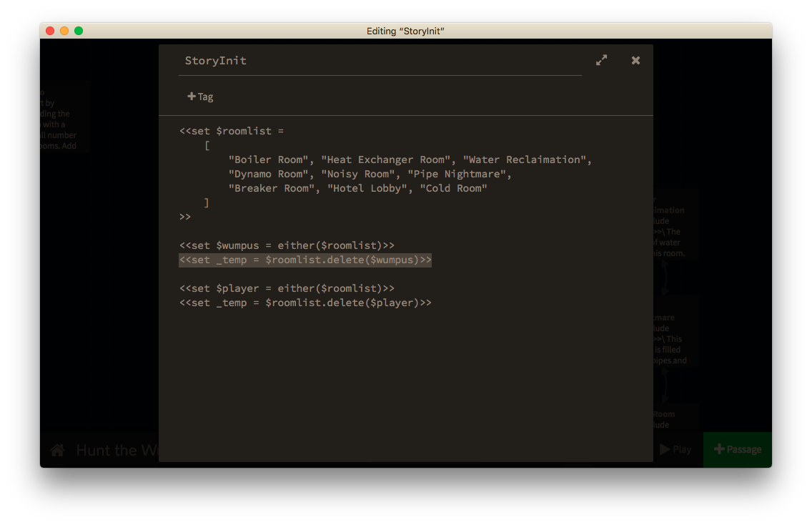The height and width of the screenshot is (525, 812).
Task: Click the red close dot in the titlebar
Action: 49,31
